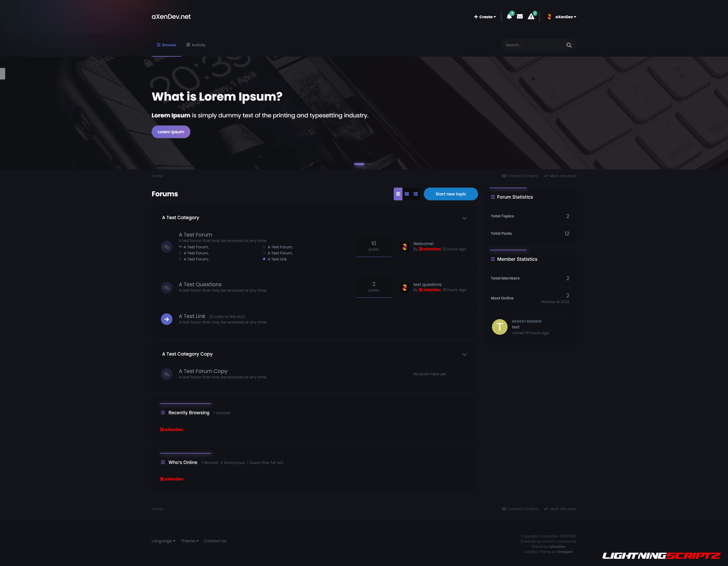
Task: Switch forums to fluid view
Action: [x=416, y=194]
